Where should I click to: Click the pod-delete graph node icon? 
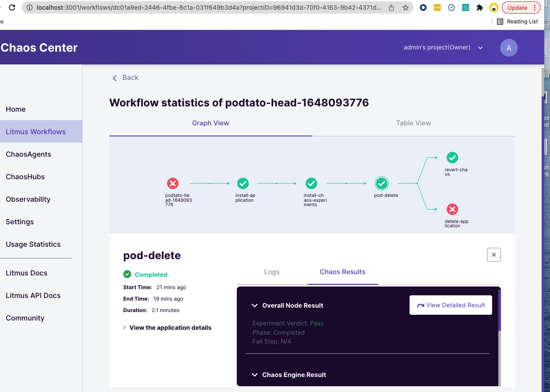pos(382,183)
